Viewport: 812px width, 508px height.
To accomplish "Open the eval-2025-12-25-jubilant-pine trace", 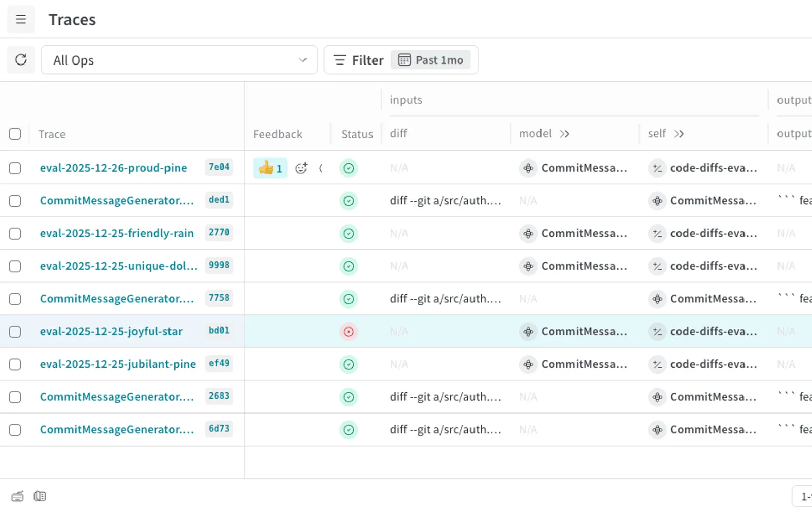I will (x=118, y=364).
